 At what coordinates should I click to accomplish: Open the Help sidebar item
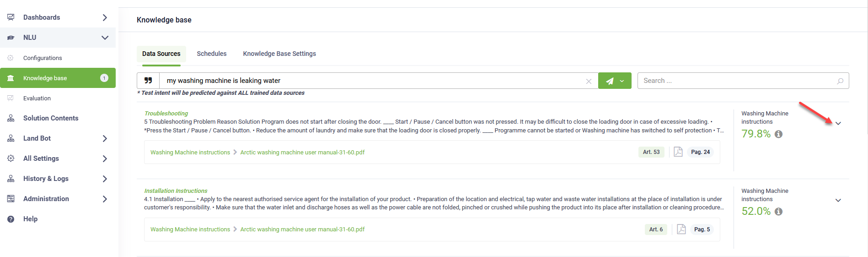(30, 219)
